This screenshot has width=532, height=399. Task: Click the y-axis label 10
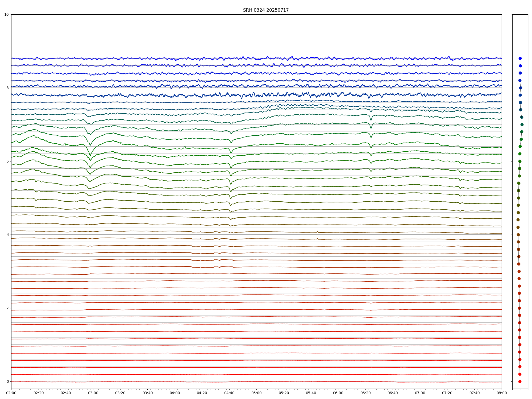click(x=6, y=14)
